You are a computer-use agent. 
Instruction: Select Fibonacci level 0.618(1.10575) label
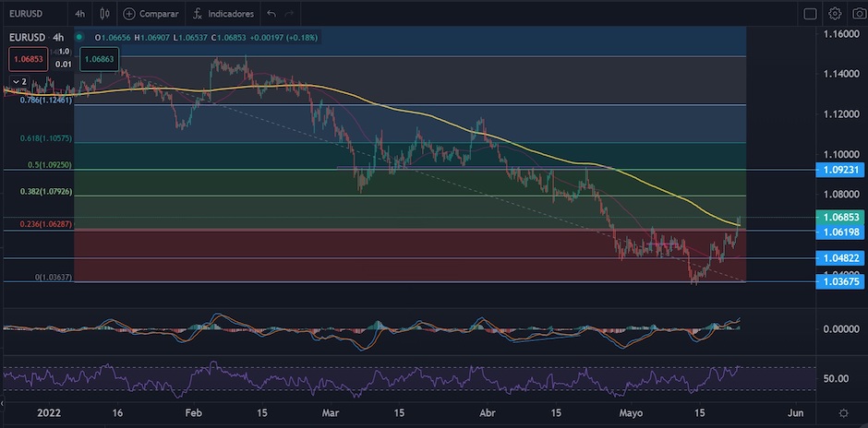pos(46,138)
